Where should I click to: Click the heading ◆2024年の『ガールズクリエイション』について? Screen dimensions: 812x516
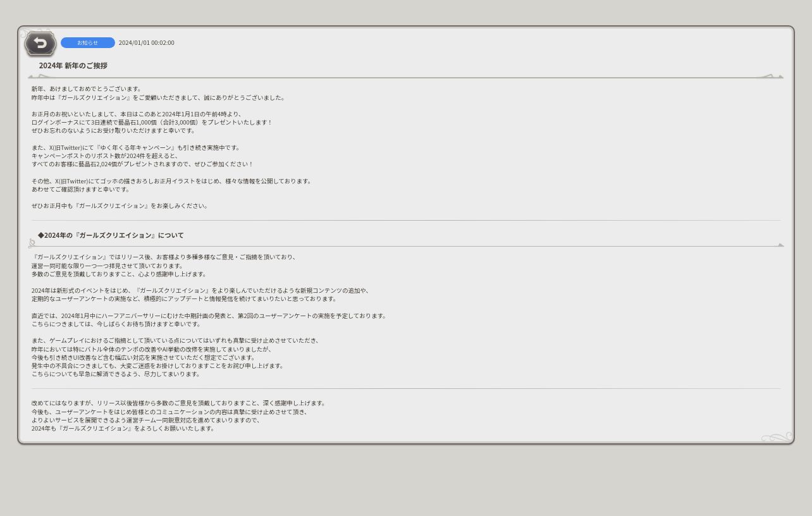click(111, 235)
